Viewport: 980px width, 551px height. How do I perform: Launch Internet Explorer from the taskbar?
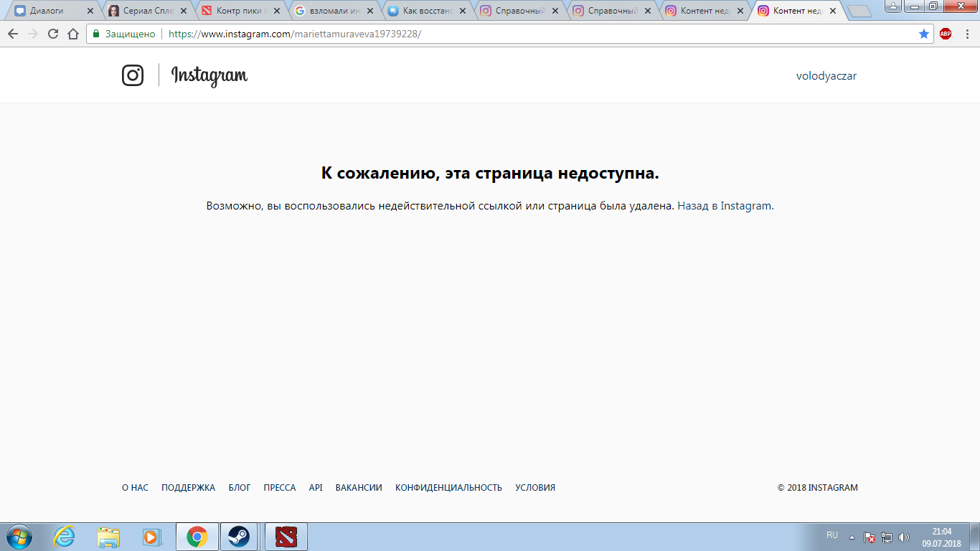point(65,537)
